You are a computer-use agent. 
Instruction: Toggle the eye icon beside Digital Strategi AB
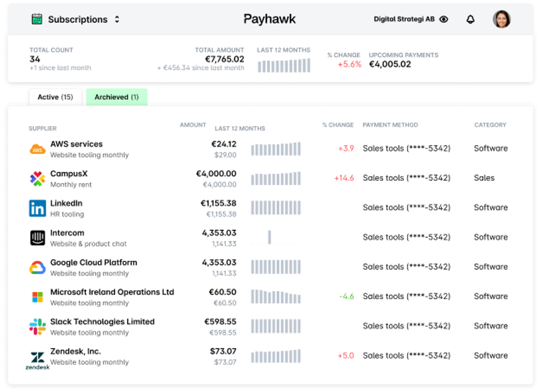(444, 19)
